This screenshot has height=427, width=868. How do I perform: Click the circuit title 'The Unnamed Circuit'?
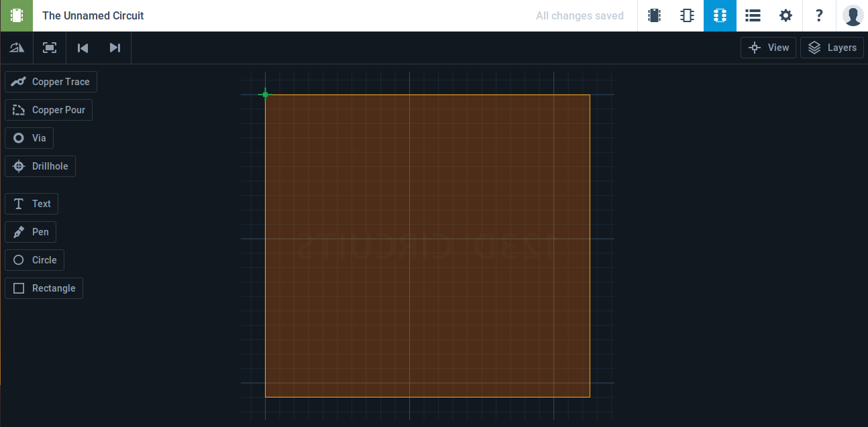click(93, 15)
